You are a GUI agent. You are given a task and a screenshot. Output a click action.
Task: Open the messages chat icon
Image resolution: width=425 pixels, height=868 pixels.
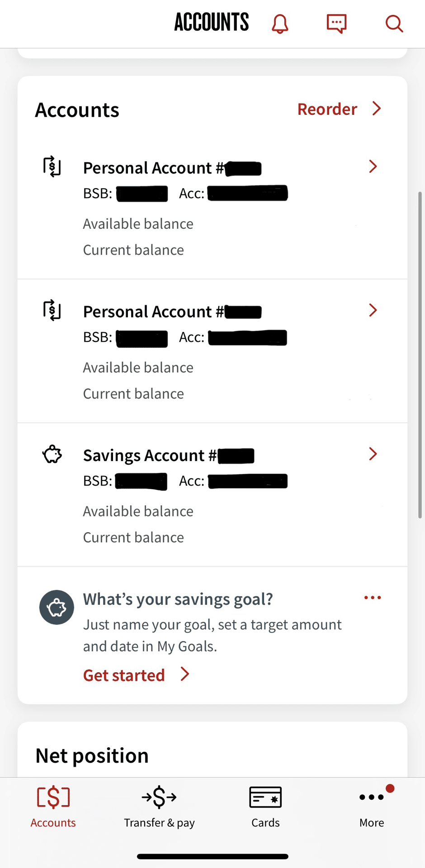pos(336,24)
